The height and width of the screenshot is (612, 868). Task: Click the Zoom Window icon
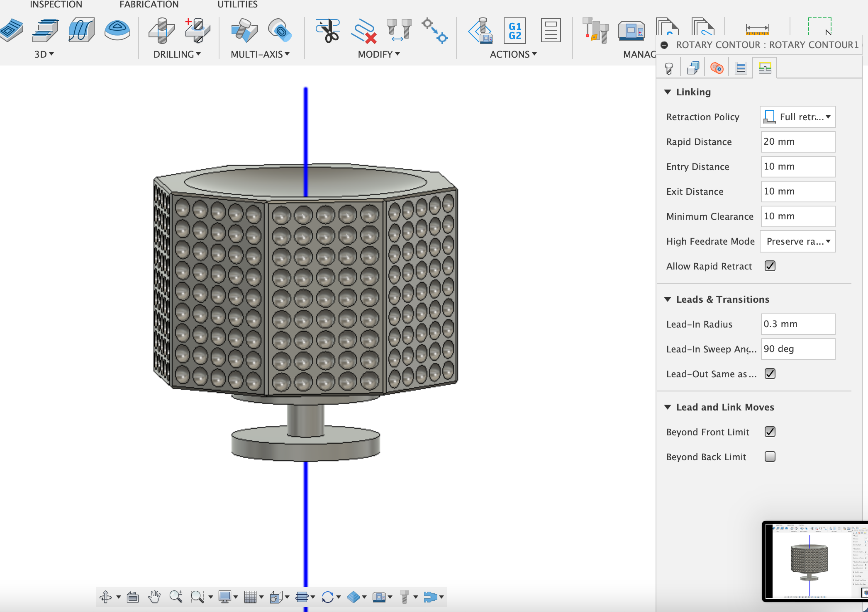point(197,597)
